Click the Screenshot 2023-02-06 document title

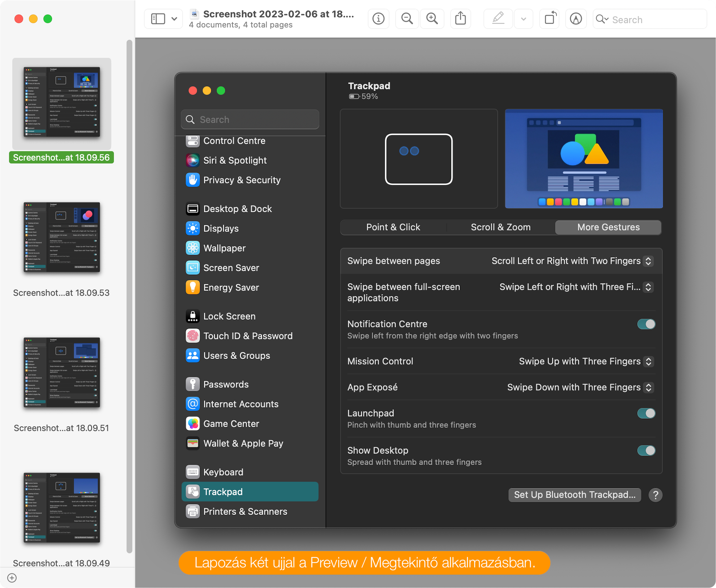click(278, 14)
